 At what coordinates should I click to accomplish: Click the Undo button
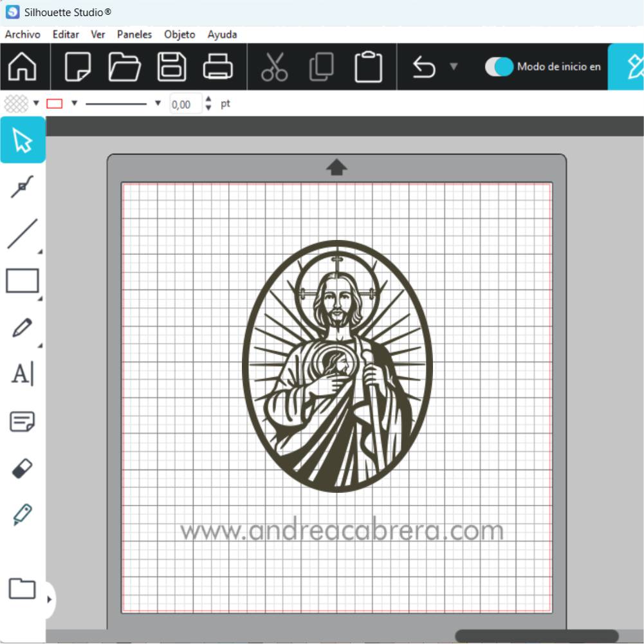tap(424, 67)
